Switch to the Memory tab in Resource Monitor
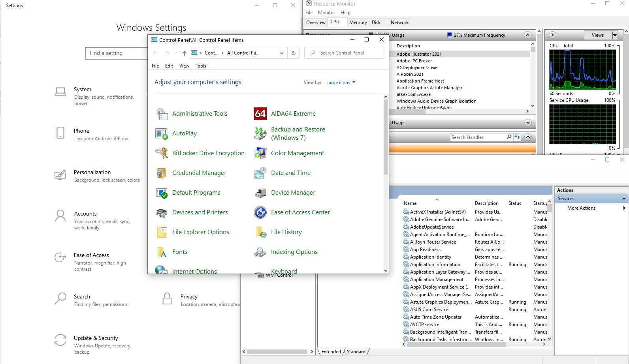This screenshot has width=629, height=364. click(358, 23)
